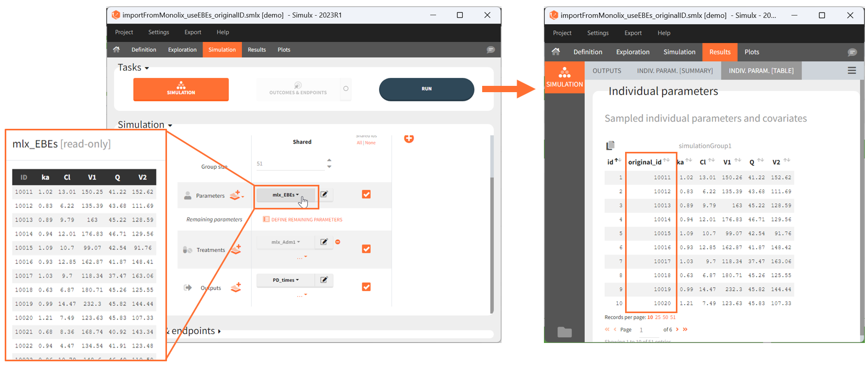Screen dimensions: 868x366
Task: Click the edit icon next to PD_times
Action: [x=324, y=280]
